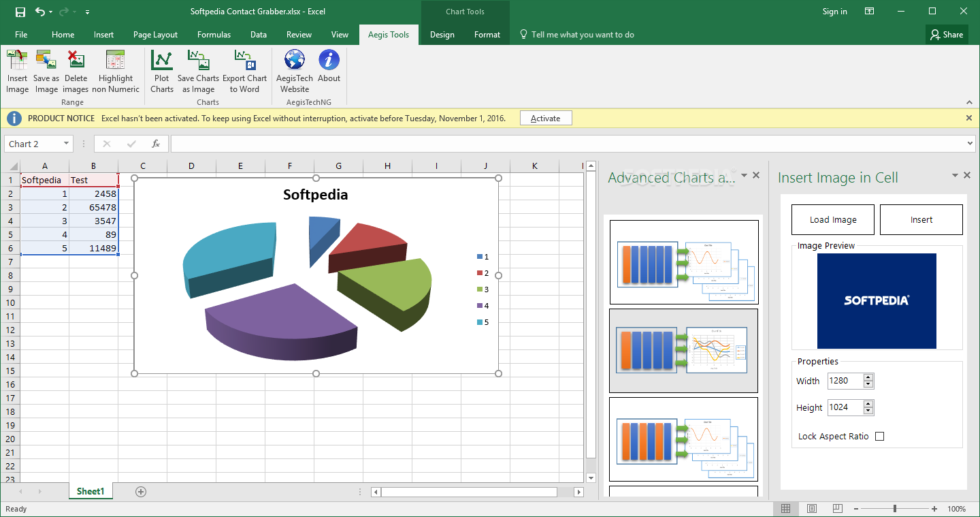Screen dimensions: 980x517
Task: Click the zoom out minus icon
Action: click(x=855, y=509)
